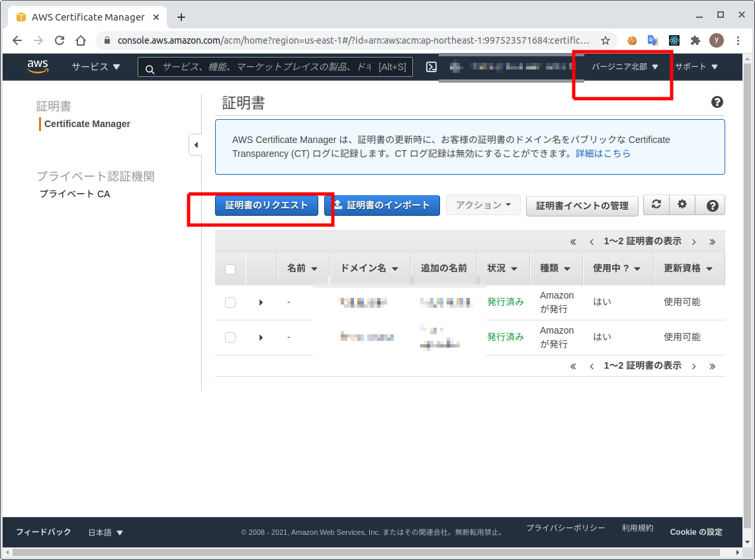Toggle the select-all certificates checkbox
The width and height of the screenshot is (755, 560).
(230, 269)
